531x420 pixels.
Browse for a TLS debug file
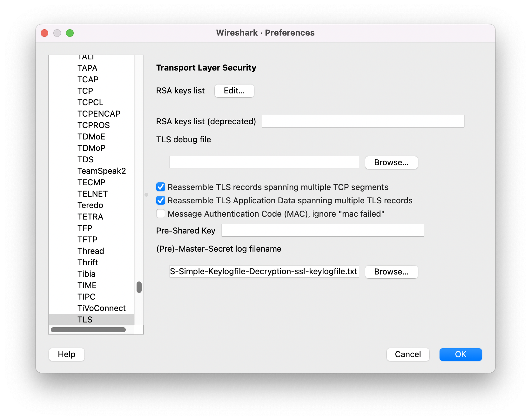pos(391,163)
